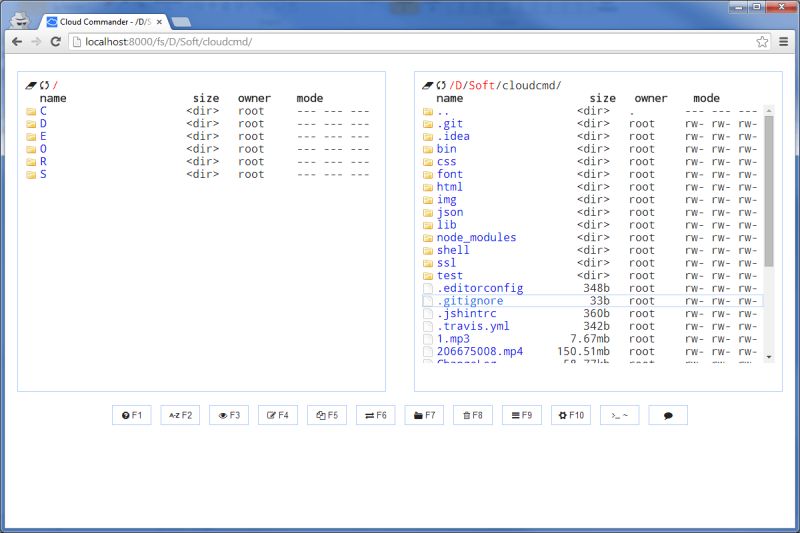This screenshot has height=533, width=800.
Task: Open the shell folder
Action: 453,250
